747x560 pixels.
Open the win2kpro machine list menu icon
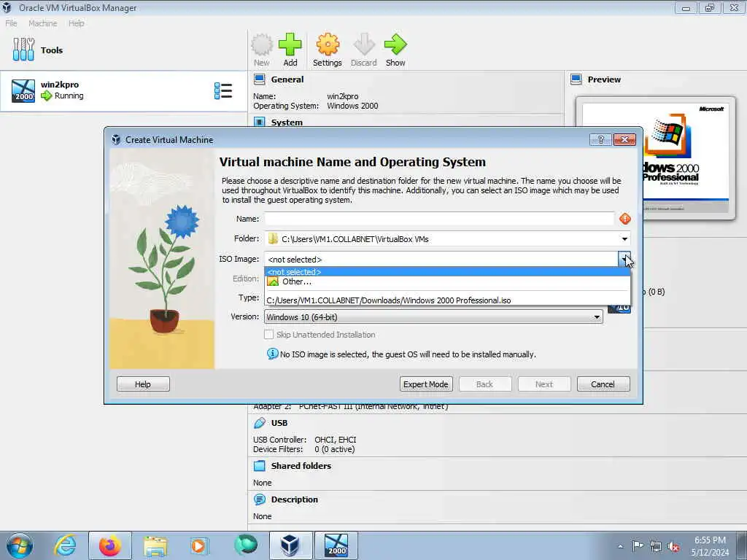point(223,90)
